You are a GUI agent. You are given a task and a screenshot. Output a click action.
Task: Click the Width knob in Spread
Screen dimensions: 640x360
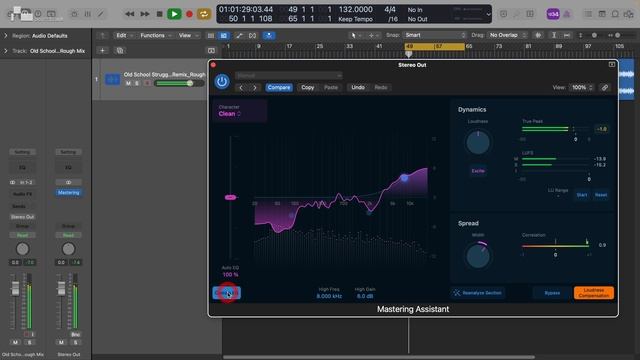(x=478, y=256)
